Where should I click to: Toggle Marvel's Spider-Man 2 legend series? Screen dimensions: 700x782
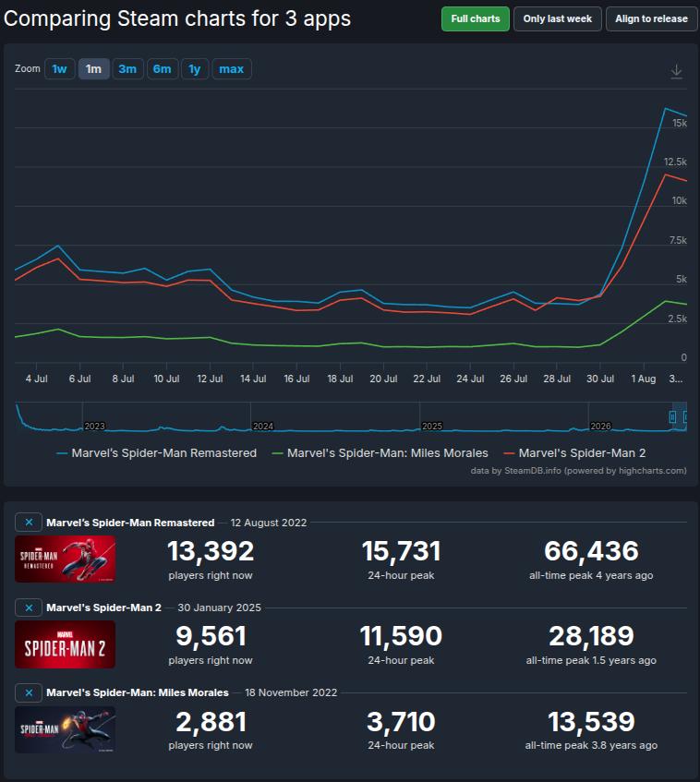(574, 452)
